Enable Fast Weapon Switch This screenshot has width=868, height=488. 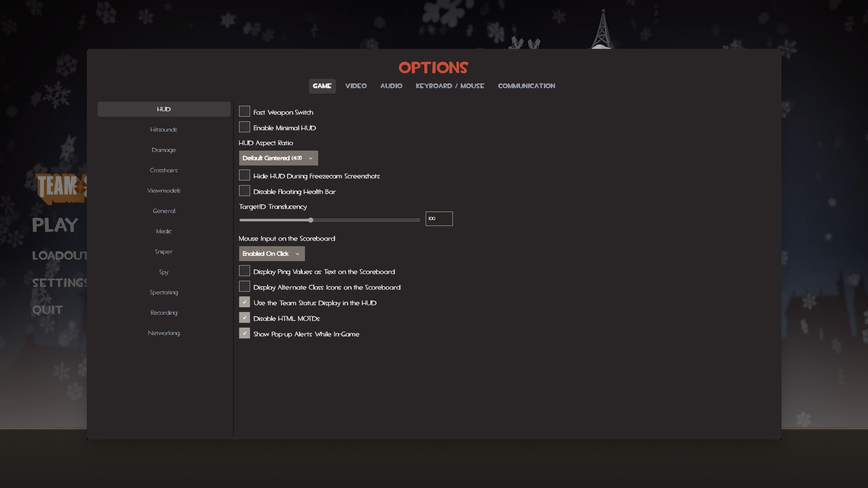(x=244, y=111)
